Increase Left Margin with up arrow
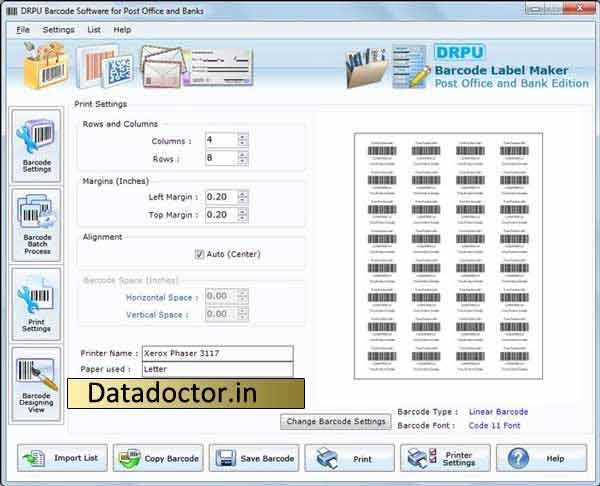600x486 pixels. 243,194
